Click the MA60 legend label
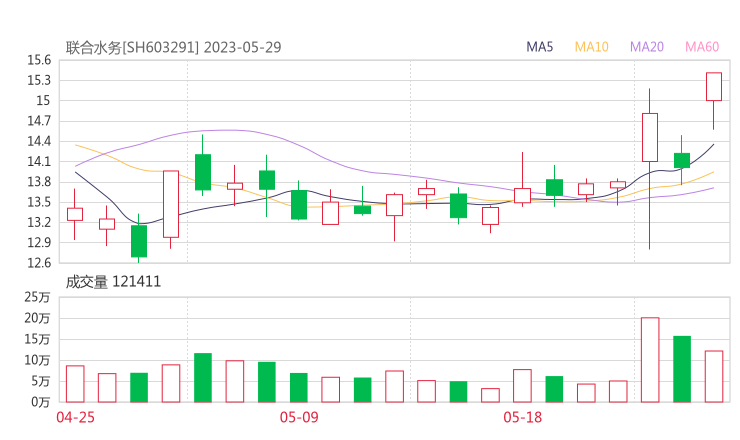The height and width of the screenshot is (440, 740). click(702, 47)
